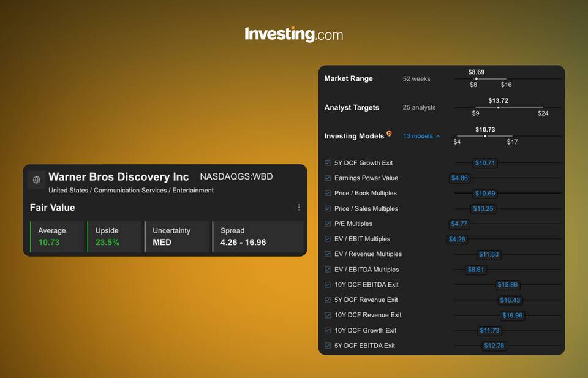Toggle the 5Y DCF Revenue Exit checkbox
The height and width of the screenshot is (378, 588).
point(327,300)
